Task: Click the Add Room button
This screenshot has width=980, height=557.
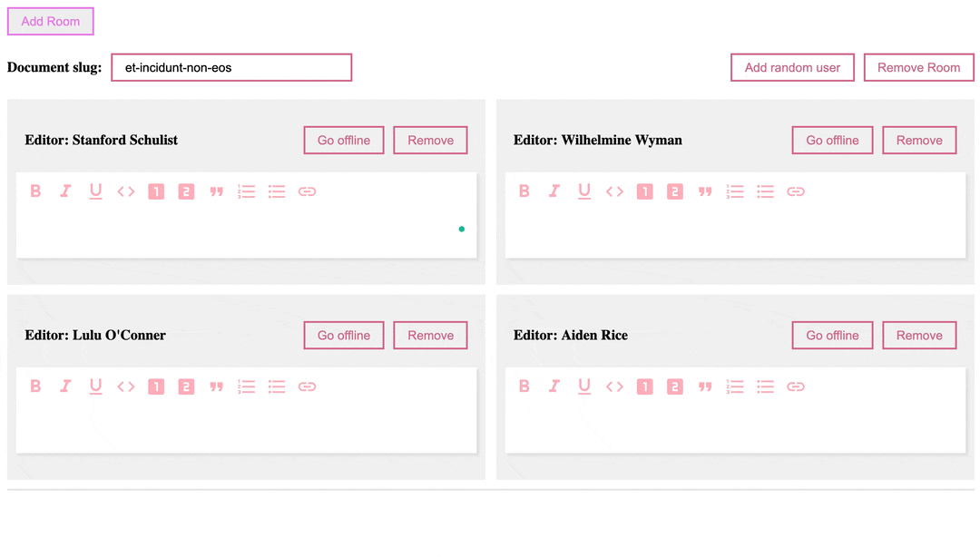Action: [x=51, y=22]
